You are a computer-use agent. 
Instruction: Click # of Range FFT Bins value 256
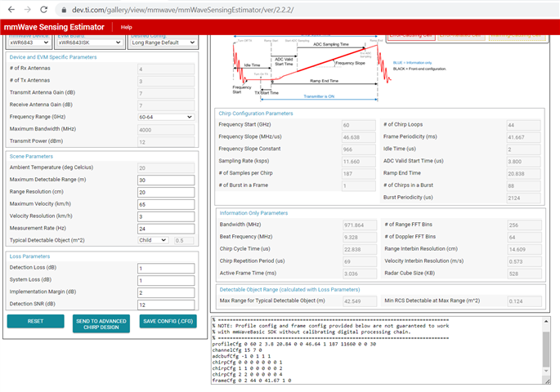click(525, 225)
